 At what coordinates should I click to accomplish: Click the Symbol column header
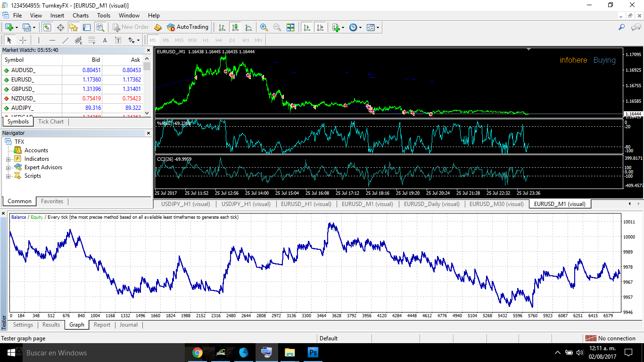coord(32,60)
